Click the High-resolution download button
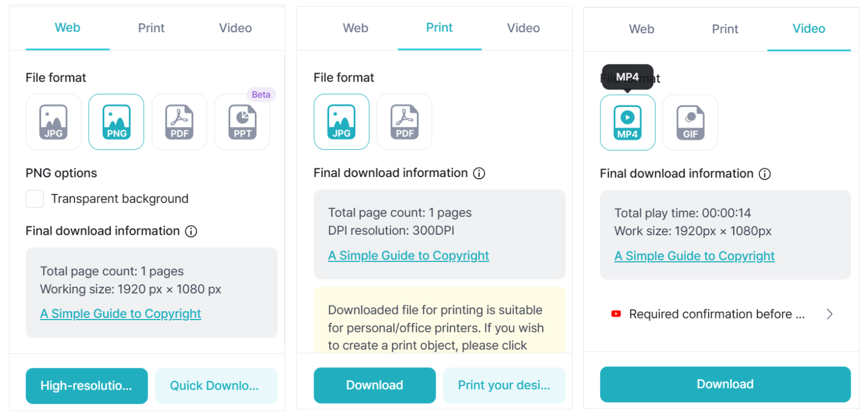868x415 pixels. point(86,385)
